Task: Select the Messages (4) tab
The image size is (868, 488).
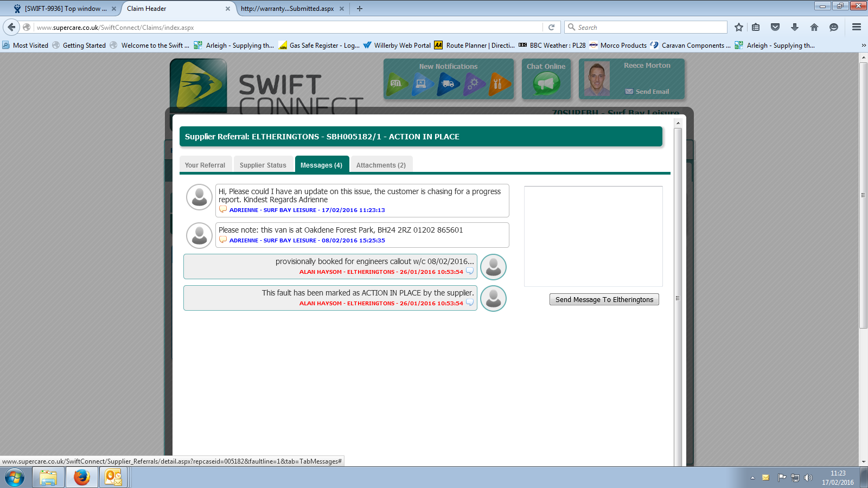Action: (x=322, y=165)
